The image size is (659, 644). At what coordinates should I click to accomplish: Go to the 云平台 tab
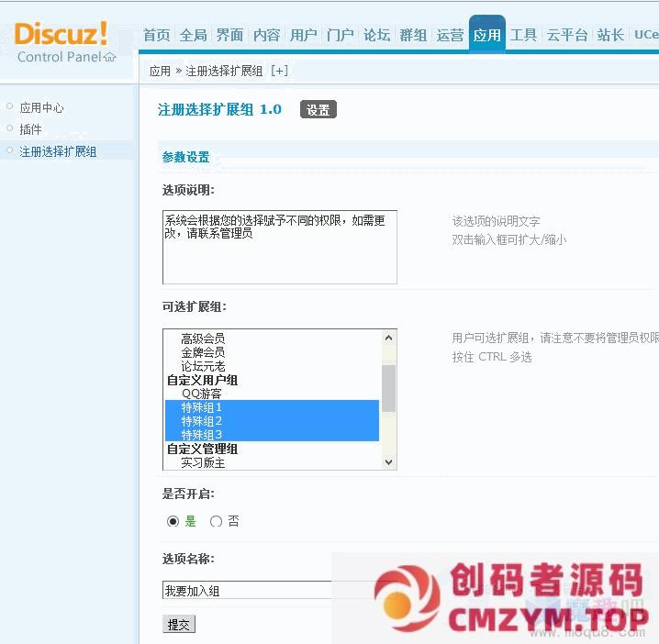(x=567, y=35)
